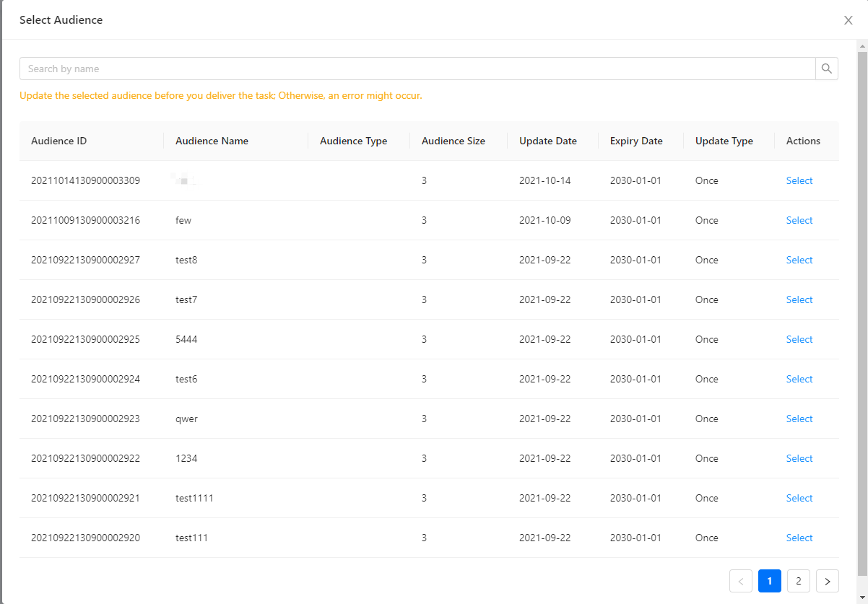Type in the Search by name field
The width and height of the screenshot is (868, 604).
click(417, 69)
